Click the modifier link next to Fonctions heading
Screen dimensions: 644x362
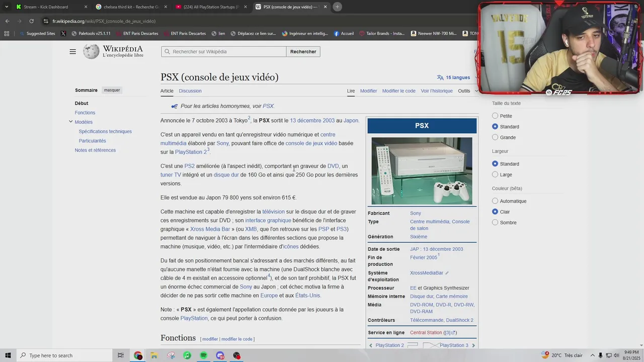click(210, 339)
